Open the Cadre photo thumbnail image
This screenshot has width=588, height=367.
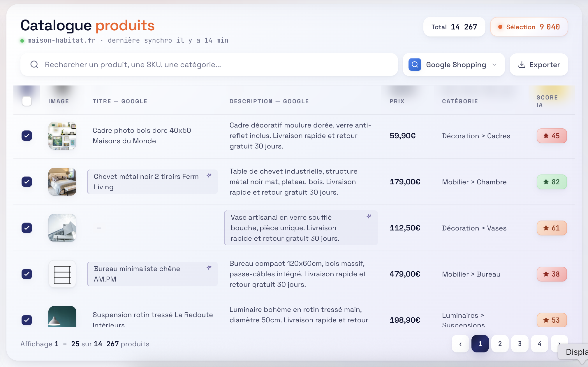pos(62,136)
